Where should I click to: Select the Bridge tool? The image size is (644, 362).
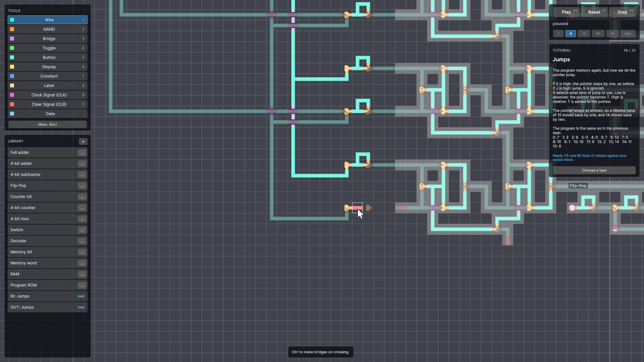coord(48,39)
